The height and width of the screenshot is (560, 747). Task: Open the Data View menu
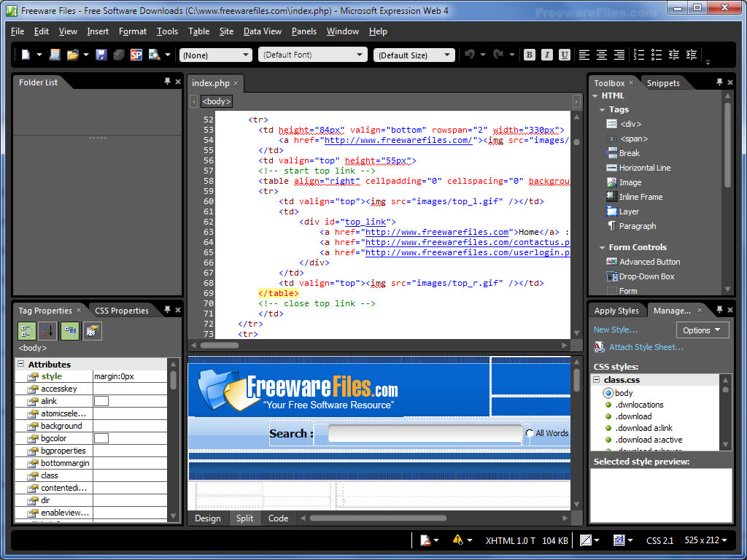pos(262,31)
